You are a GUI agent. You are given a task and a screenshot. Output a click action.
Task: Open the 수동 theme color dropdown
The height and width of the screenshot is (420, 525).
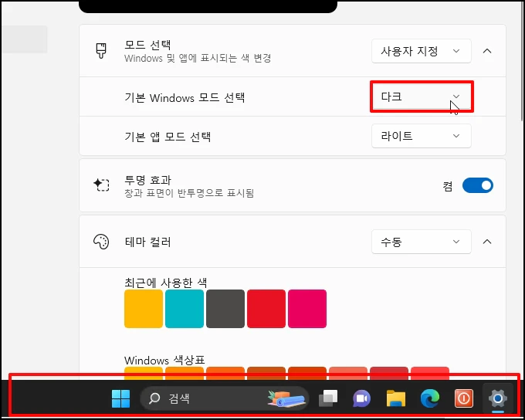tap(422, 242)
